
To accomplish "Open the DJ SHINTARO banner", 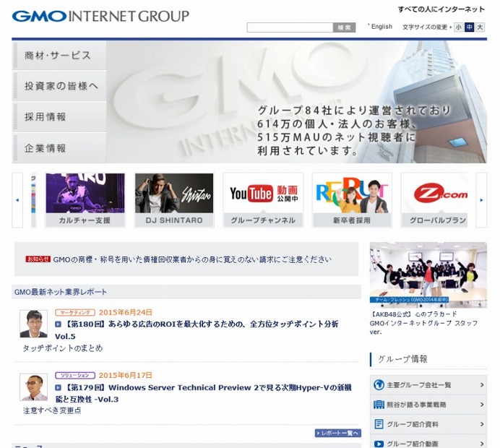I will click(174, 200).
